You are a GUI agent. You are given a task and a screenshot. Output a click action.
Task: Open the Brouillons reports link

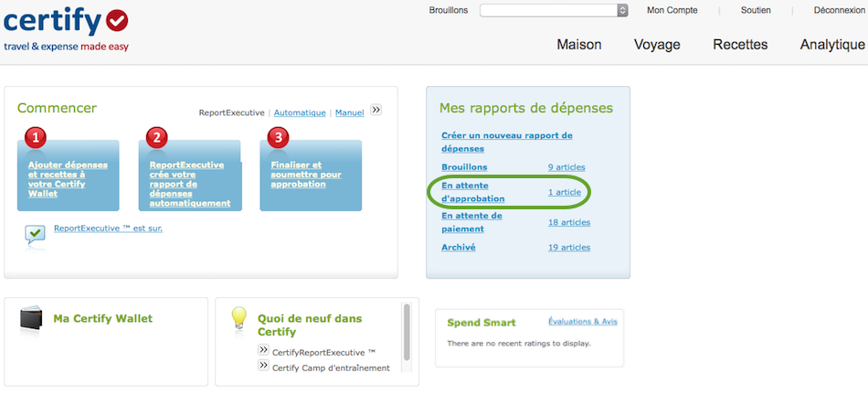pyautogui.click(x=464, y=166)
